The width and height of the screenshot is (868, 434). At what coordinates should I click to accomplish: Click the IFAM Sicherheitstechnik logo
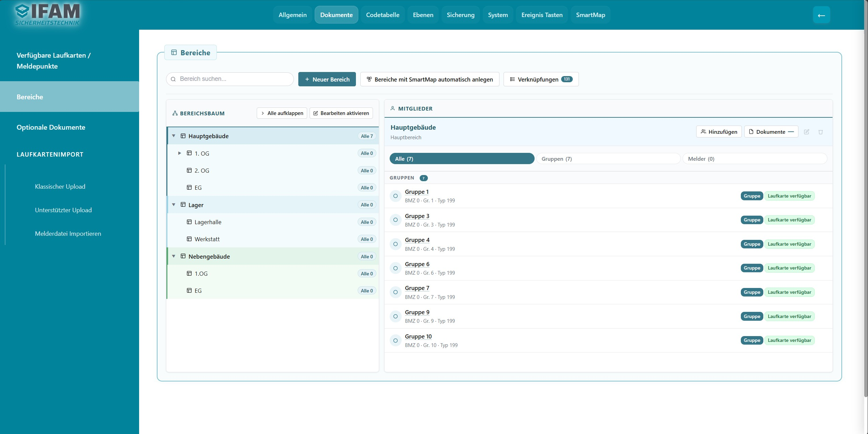coord(48,15)
